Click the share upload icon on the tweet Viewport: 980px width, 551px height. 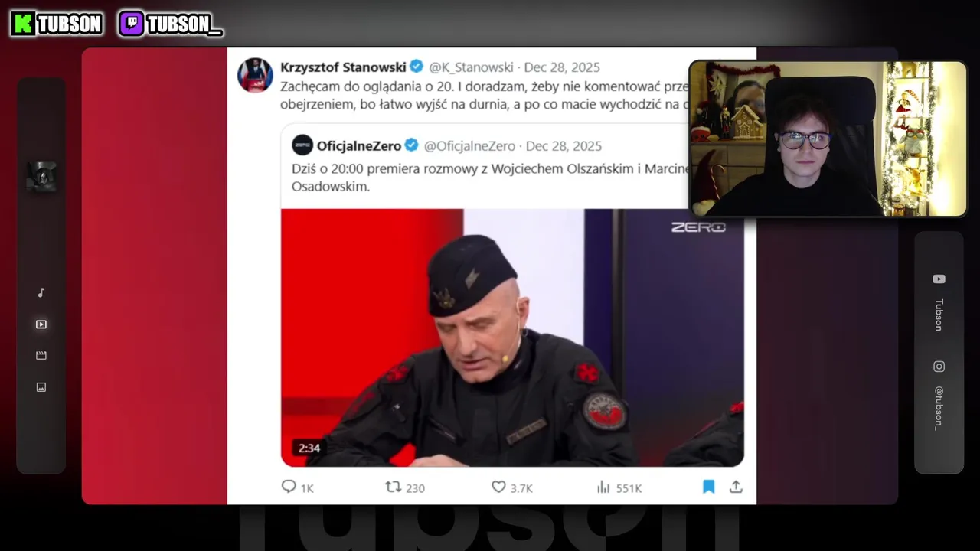coord(736,487)
